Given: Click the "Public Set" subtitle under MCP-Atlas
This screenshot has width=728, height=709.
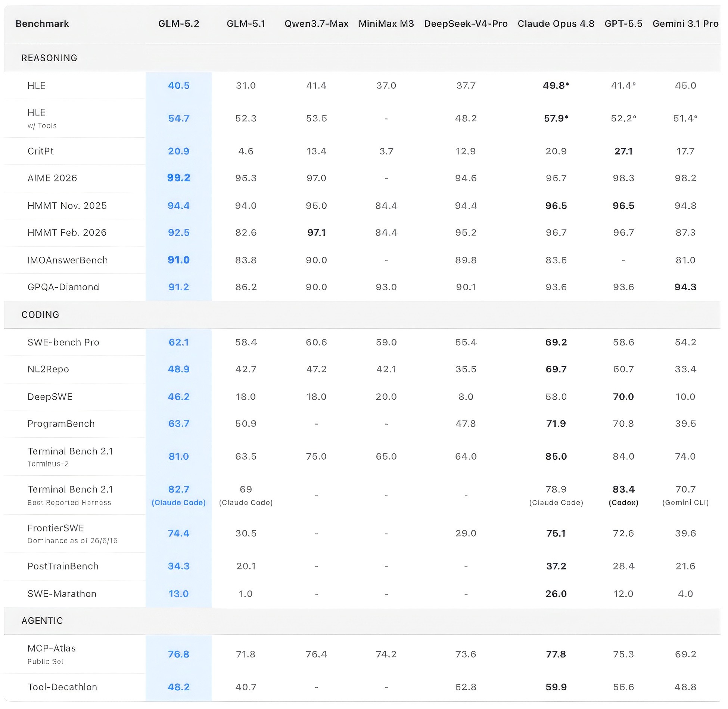Looking at the screenshot, I should [46, 662].
